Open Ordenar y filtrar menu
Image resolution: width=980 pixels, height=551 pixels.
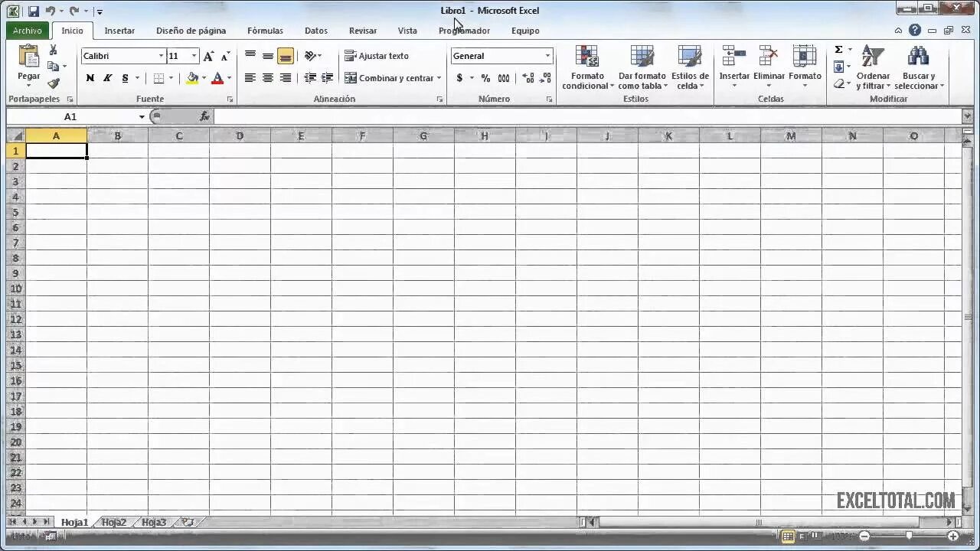[x=873, y=67]
